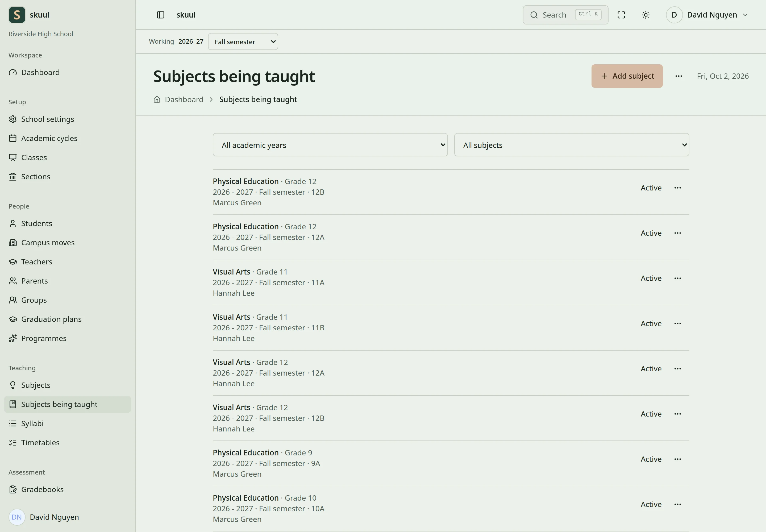The image size is (766, 532).
Task: Open page-level more options beside Add subject
Action: pos(679,76)
